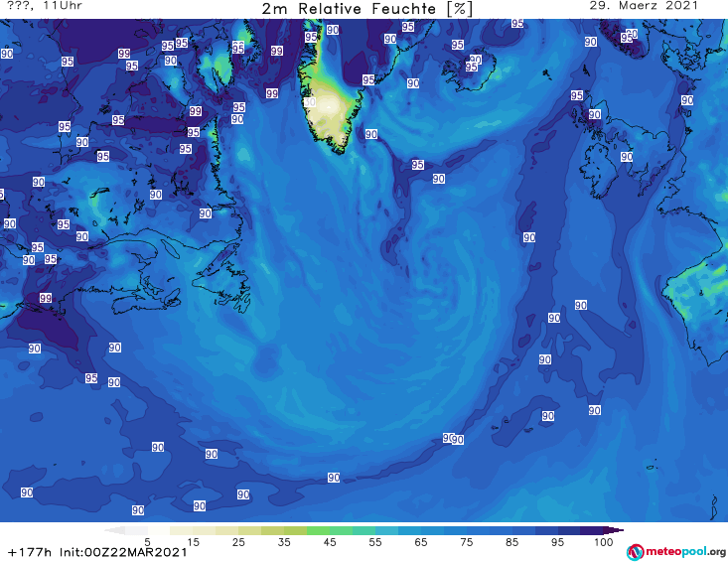Click the legend value 25
This screenshot has height=562, width=728.
238,542
